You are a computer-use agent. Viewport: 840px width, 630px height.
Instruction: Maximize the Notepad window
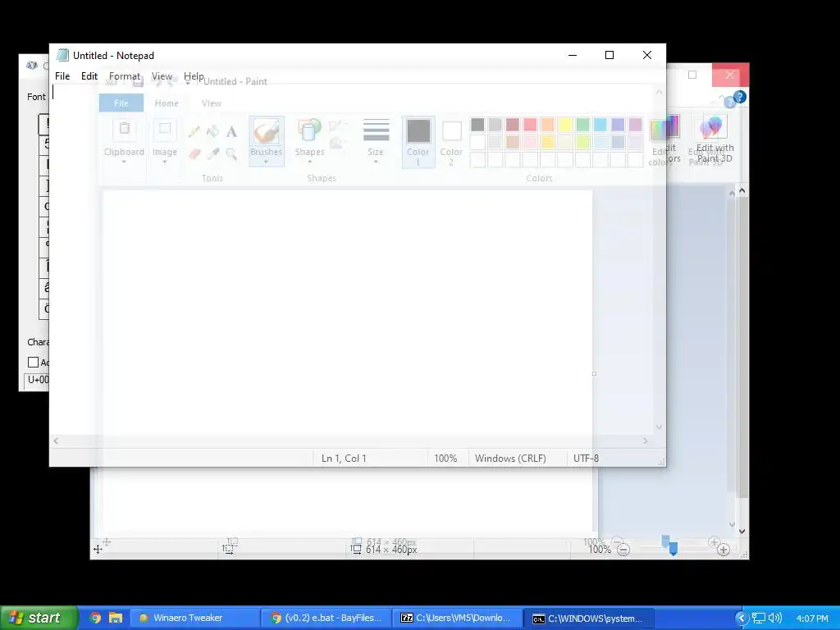(609, 55)
